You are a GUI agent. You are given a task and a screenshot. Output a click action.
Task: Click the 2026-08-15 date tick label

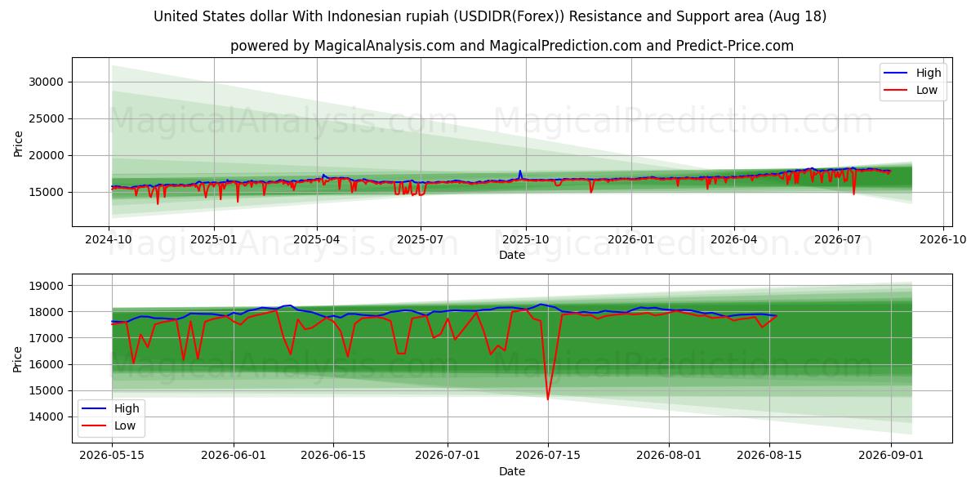click(769, 457)
